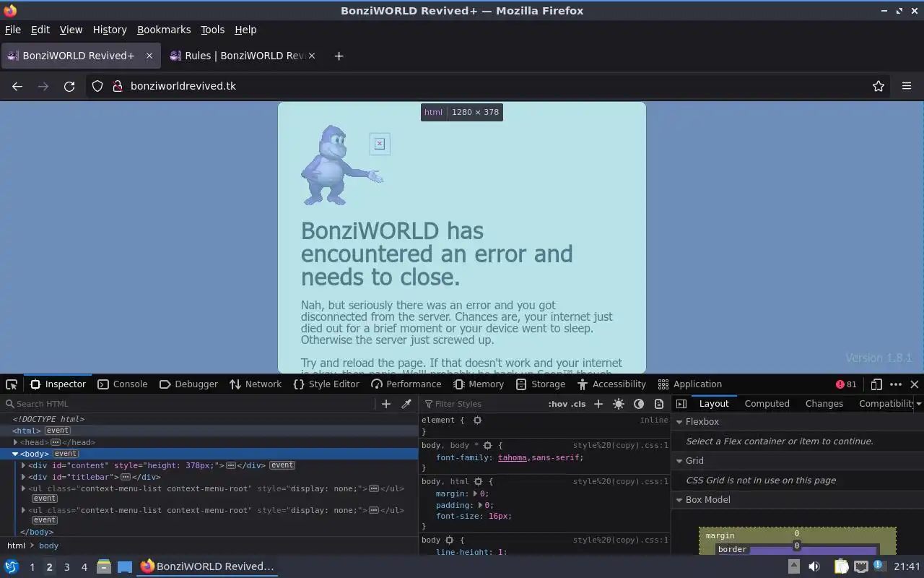
Task: Click the tahoma font-family value
Action: point(513,457)
